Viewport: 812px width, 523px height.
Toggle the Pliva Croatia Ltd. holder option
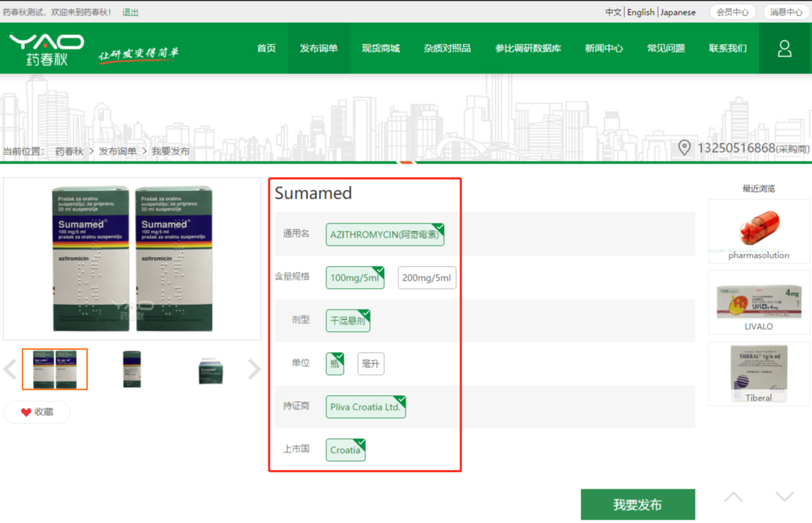(366, 407)
